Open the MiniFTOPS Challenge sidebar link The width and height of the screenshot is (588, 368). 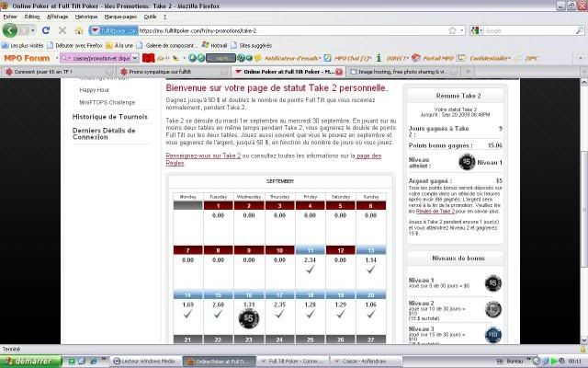(x=107, y=102)
